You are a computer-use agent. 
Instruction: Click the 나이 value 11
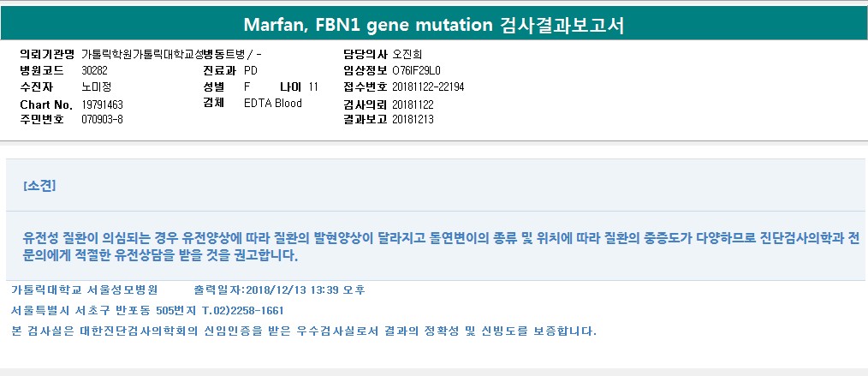pos(312,87)
